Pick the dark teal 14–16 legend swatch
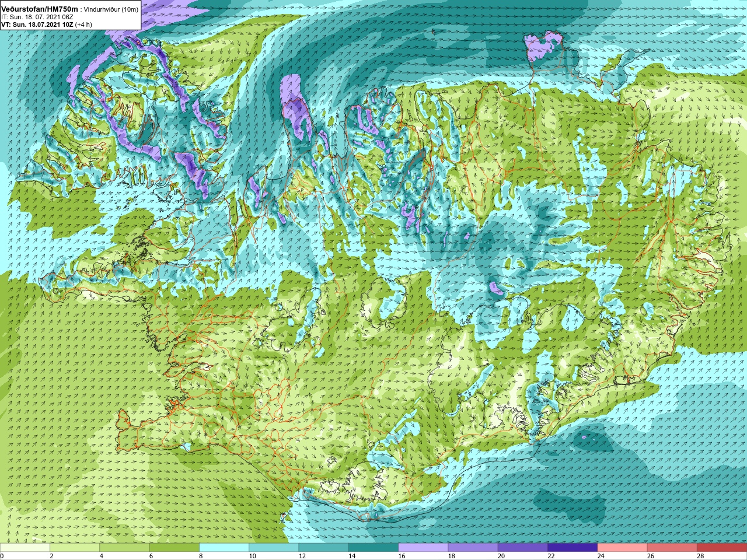 [373, 548]
